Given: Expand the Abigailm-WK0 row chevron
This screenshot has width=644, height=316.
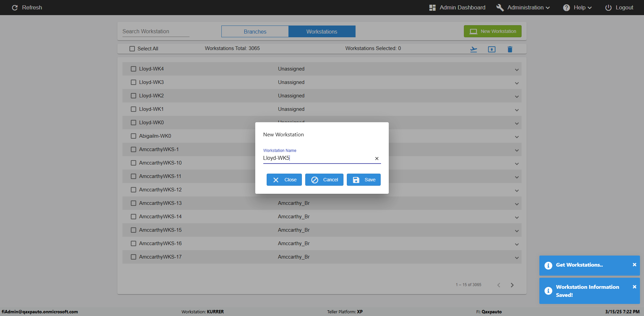Looking at the screenshot, I should 517,137.
